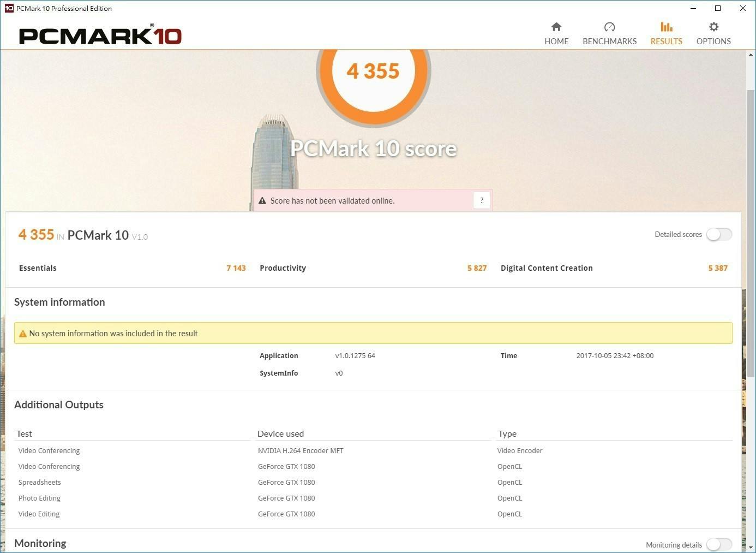Open the BENCHMARKS tab
This screenshot has width=756, height=553.
609,33
